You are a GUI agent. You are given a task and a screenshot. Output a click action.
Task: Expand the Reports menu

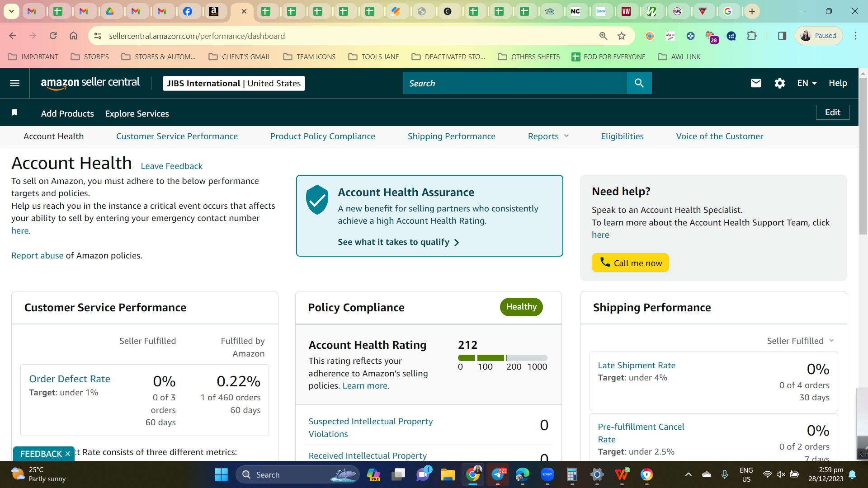coord(548,136)
